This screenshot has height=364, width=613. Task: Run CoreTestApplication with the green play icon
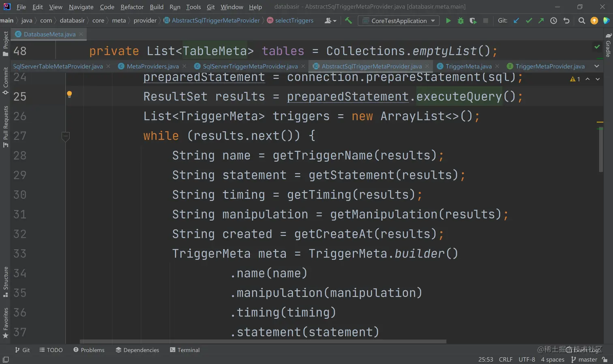(448, 21)
